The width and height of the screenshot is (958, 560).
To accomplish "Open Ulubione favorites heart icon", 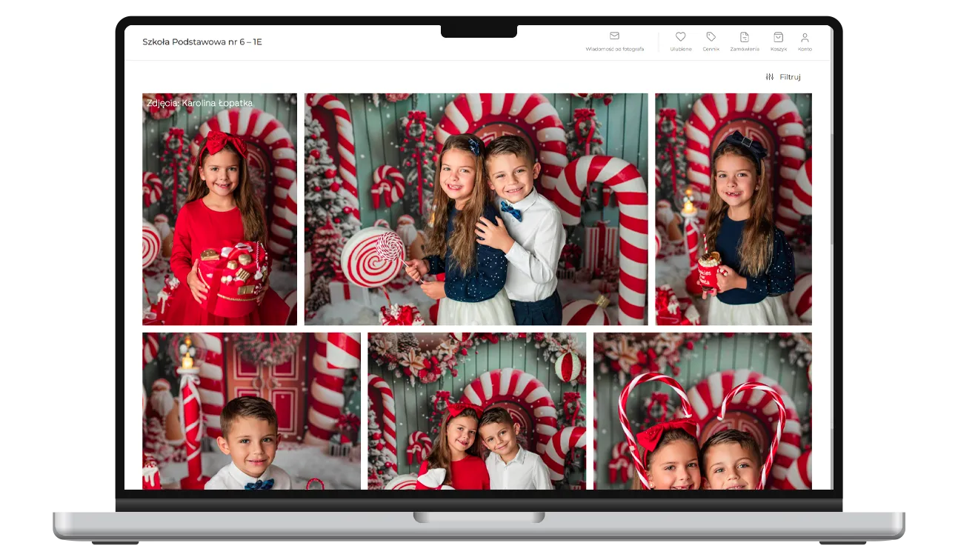I will 680,37.
